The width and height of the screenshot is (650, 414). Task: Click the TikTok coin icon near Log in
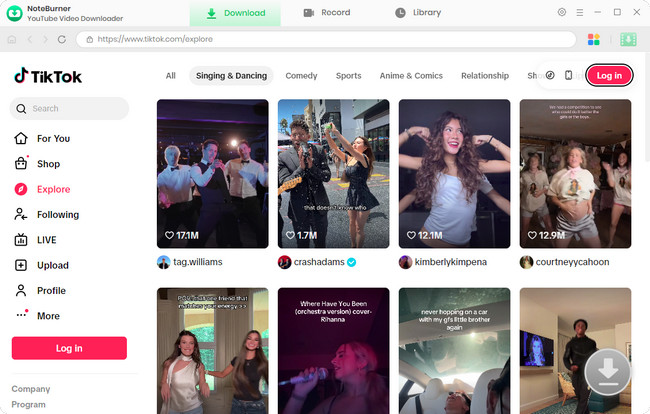[x=550, y=75]
